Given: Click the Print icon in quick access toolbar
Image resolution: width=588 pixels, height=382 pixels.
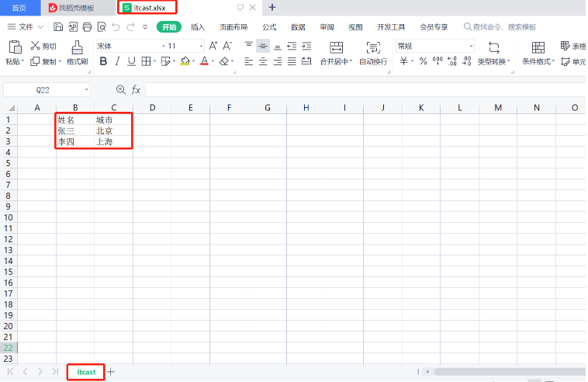Looking at the screenshot, I should click(88, 27).
